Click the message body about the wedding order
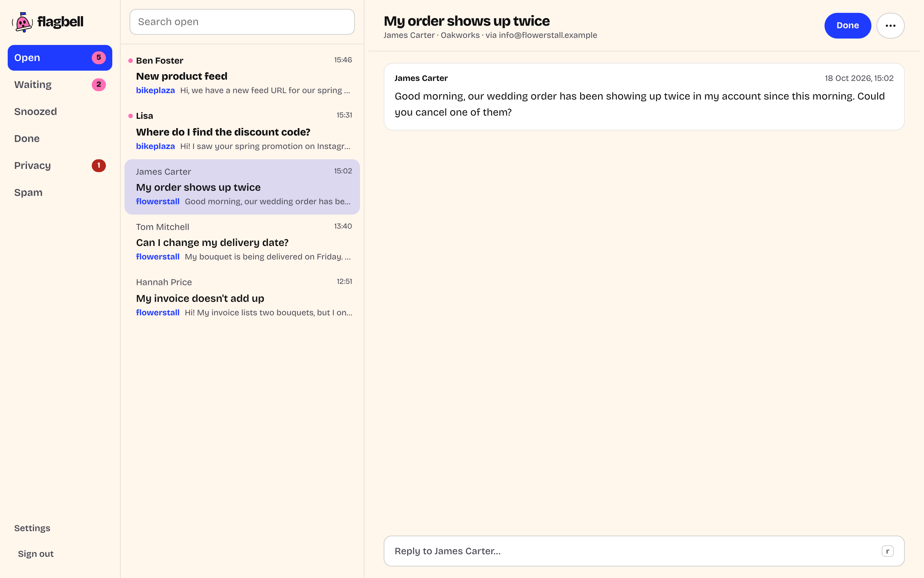The image size is (924, 578). click(x=639, y=104)
